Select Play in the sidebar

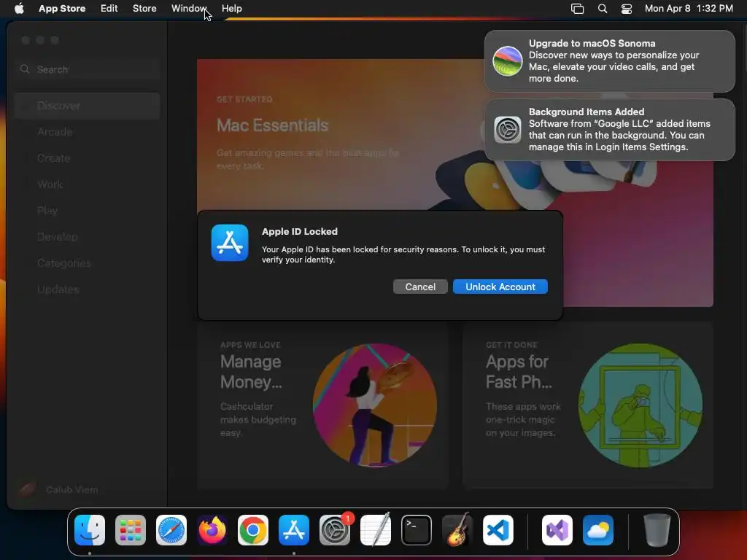pyautogui.click(x=87, y=211)
